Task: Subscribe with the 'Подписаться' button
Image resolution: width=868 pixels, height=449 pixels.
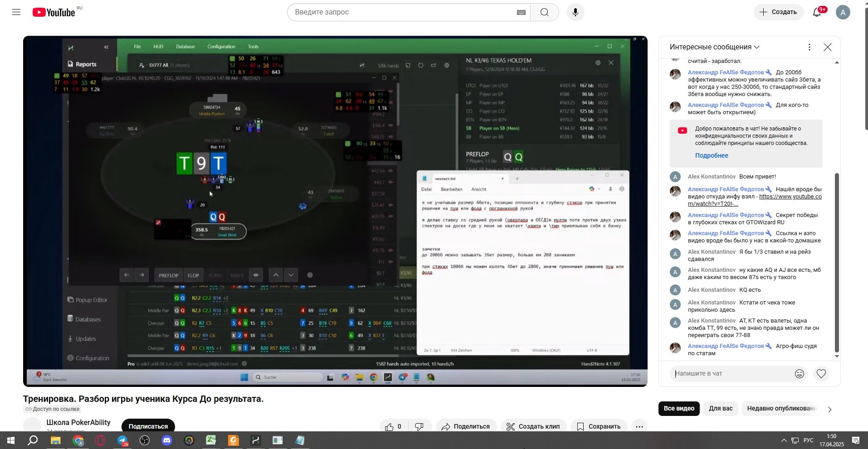Action: 148,426
